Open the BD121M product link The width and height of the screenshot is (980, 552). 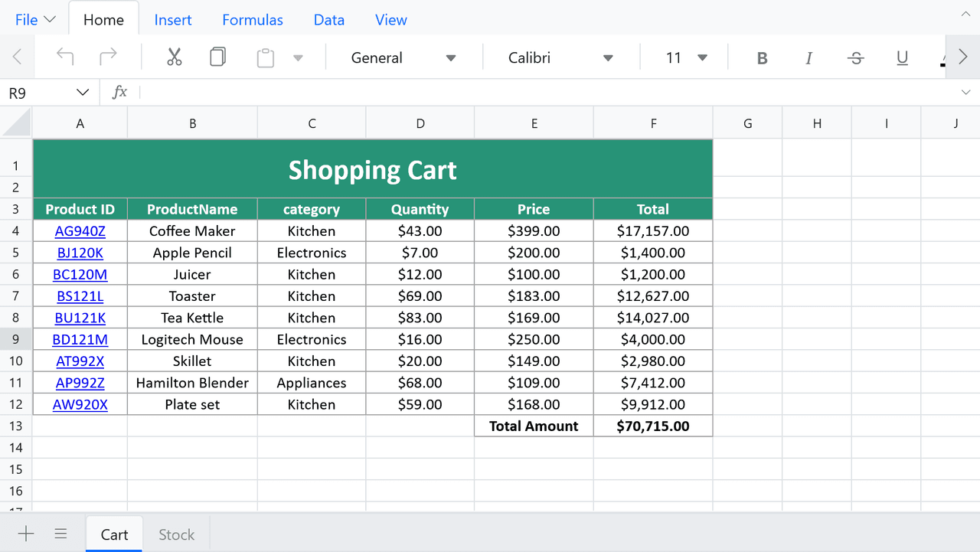(80, 339)
